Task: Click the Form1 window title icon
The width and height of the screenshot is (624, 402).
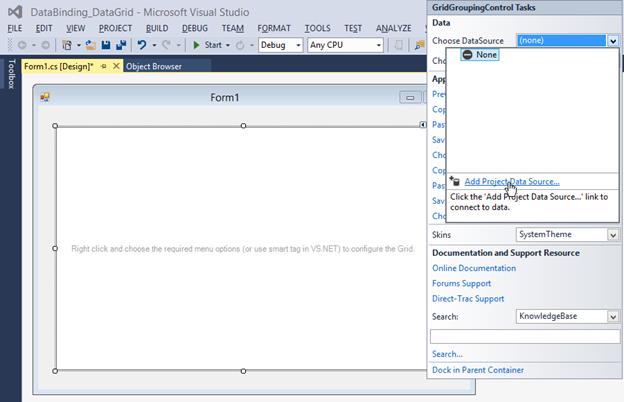Action: tap(45, 97)
